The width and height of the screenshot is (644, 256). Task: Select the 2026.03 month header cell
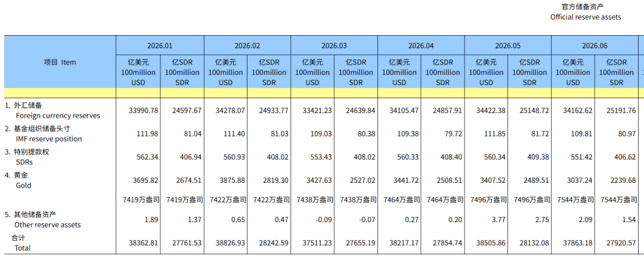[x=334, y=45]
